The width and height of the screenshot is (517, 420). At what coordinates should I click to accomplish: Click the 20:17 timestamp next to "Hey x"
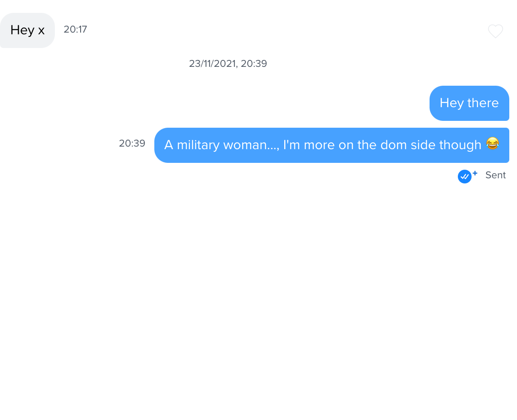(x=75, y=30)
